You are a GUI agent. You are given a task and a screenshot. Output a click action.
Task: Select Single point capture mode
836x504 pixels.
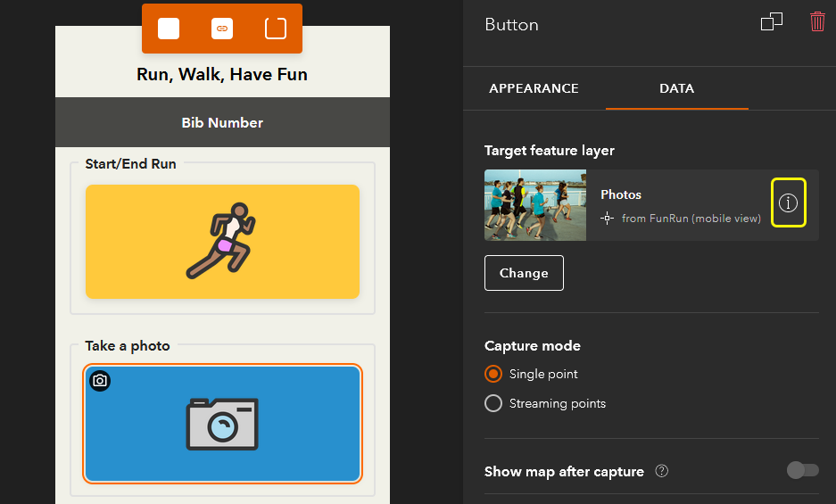point(493,374)
